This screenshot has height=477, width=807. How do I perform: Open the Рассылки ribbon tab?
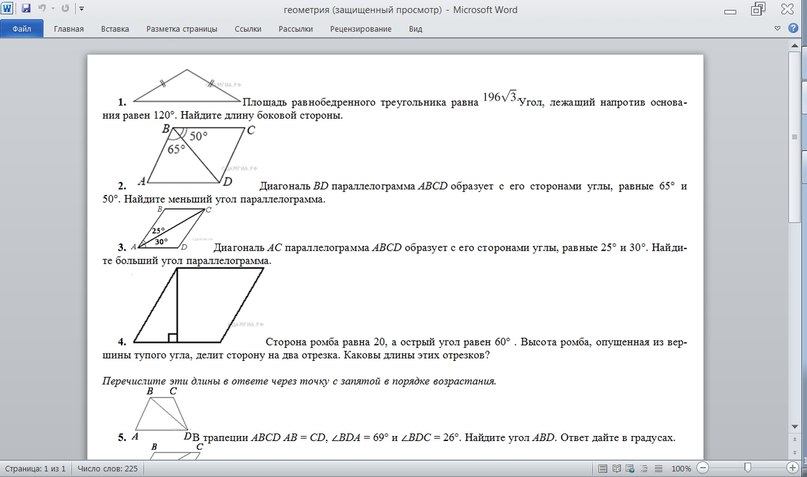pos(295,29)
